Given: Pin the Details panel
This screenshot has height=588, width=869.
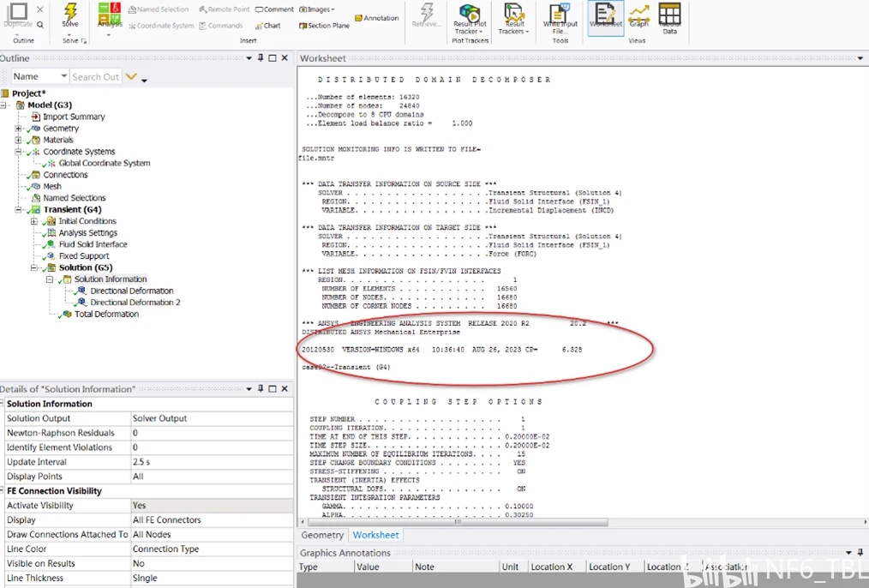Looking at the screenshot, I should point(261,388).
